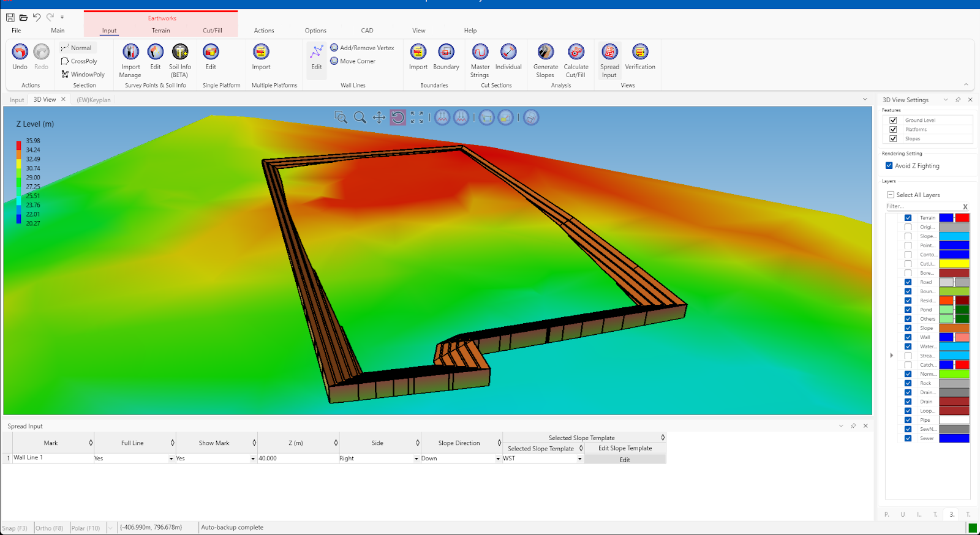Select the pan tool in 3D view
The image size is (980, 535).
click(x=379, y=118)
